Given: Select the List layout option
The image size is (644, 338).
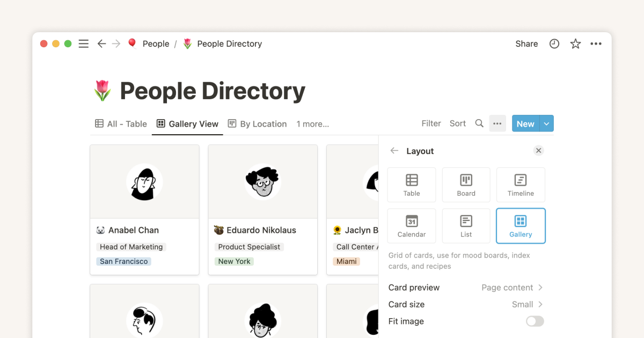Looking at the screenshot, I should (466, 226).
